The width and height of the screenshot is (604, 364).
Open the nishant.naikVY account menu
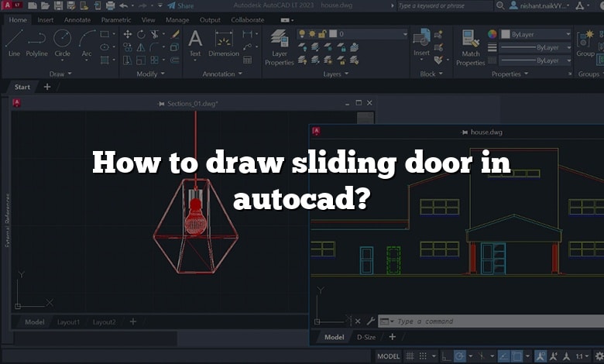[x=539, y=5]
